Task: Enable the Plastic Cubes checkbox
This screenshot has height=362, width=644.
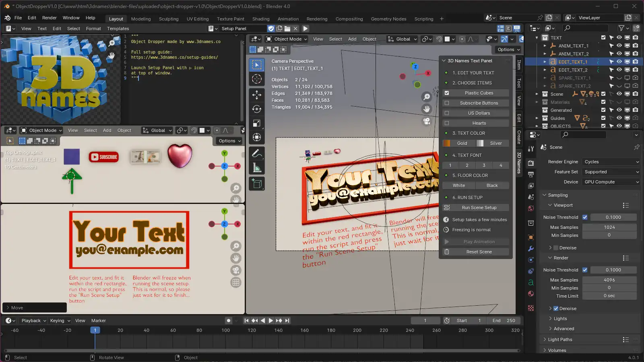Action: (446, 93)
